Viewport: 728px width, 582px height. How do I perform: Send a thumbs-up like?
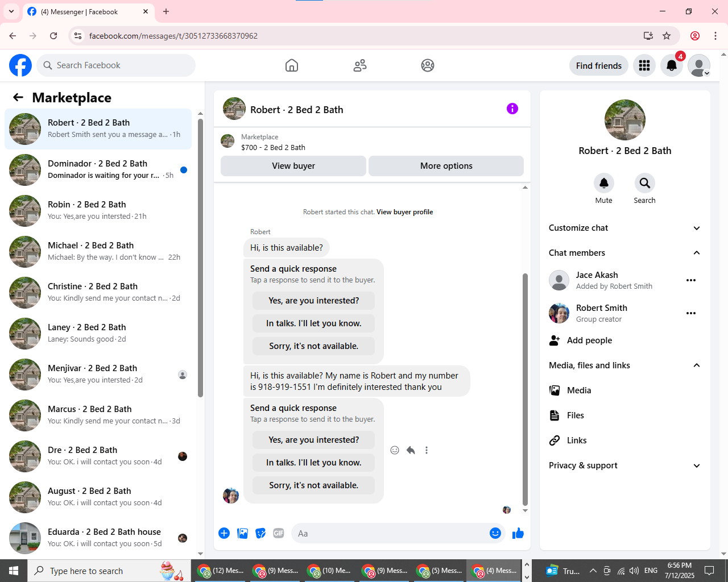[x=518, y=533]
